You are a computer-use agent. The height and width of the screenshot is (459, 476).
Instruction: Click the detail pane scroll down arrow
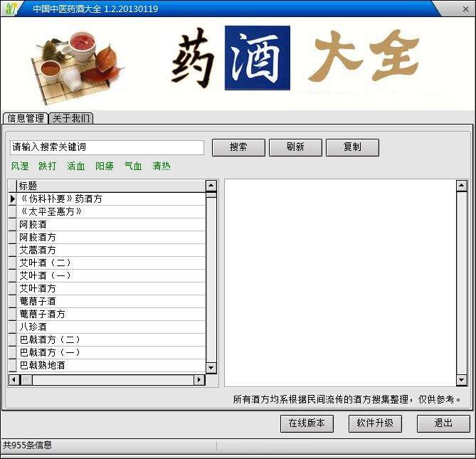pos(462,379)
